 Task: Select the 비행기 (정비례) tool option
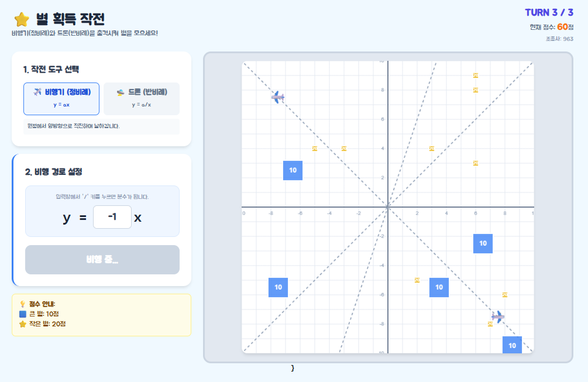pyautogui.click(x=61, y=99)
